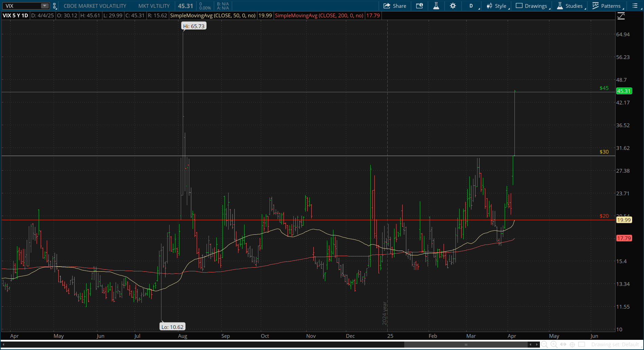
Task: Open the thinkScript flask icon
Action: (436, 6)
